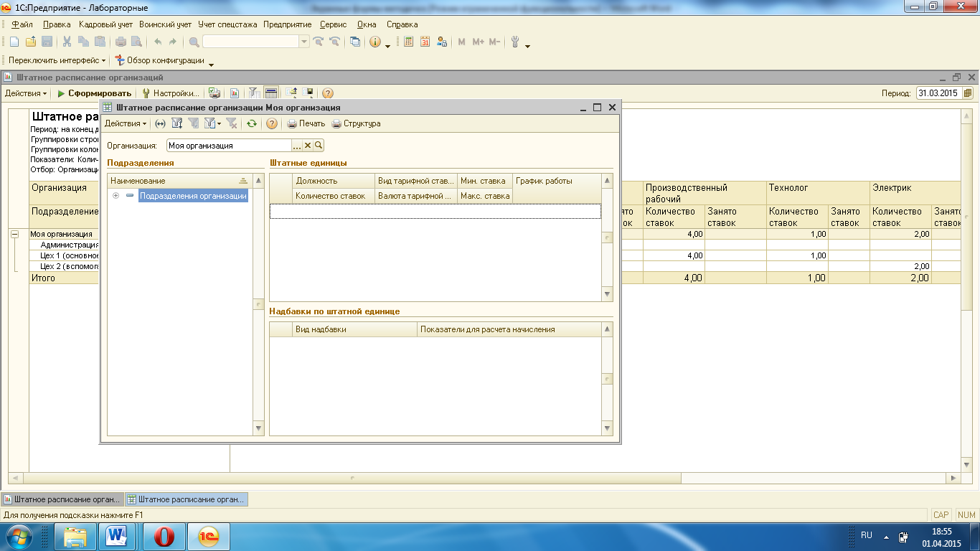Open the search combo box dropdown arrow

[304, 42]
